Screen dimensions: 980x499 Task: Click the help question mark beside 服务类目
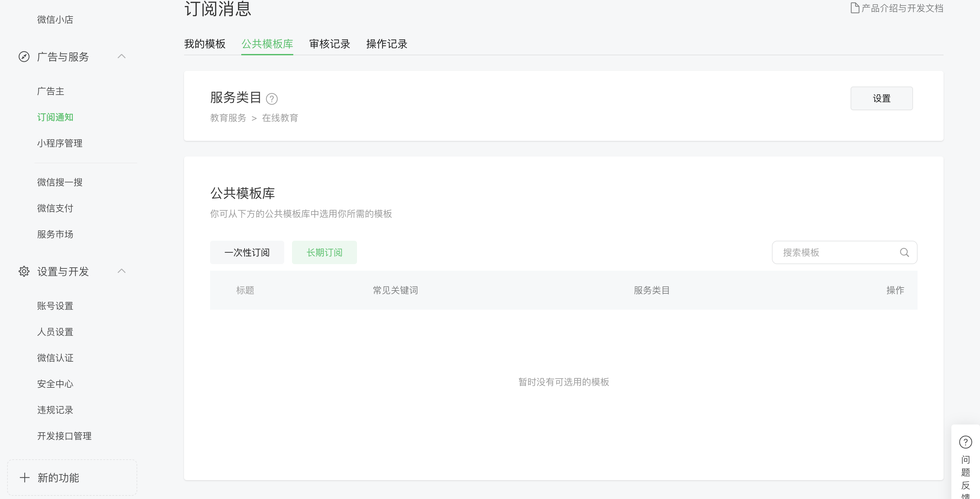[271, 99]
